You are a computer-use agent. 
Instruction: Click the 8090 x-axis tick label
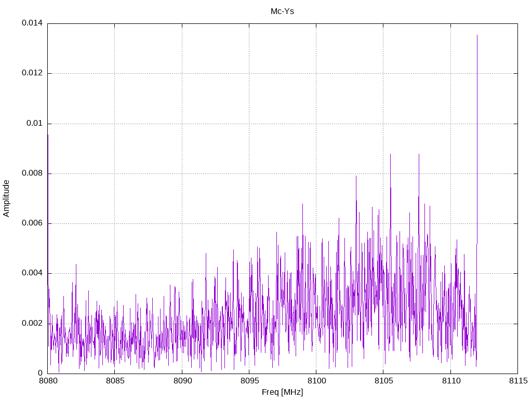pos(182,382)
